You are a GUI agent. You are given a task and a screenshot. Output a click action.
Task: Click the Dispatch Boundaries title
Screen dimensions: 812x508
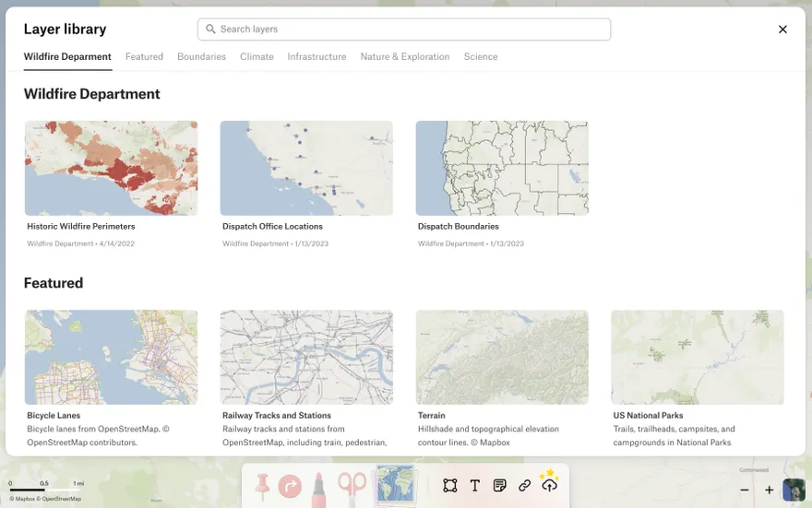pos(459,227)
